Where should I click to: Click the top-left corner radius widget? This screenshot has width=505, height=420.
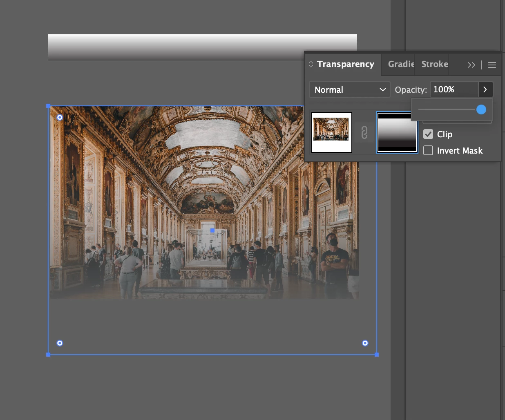tap(60, 117)
